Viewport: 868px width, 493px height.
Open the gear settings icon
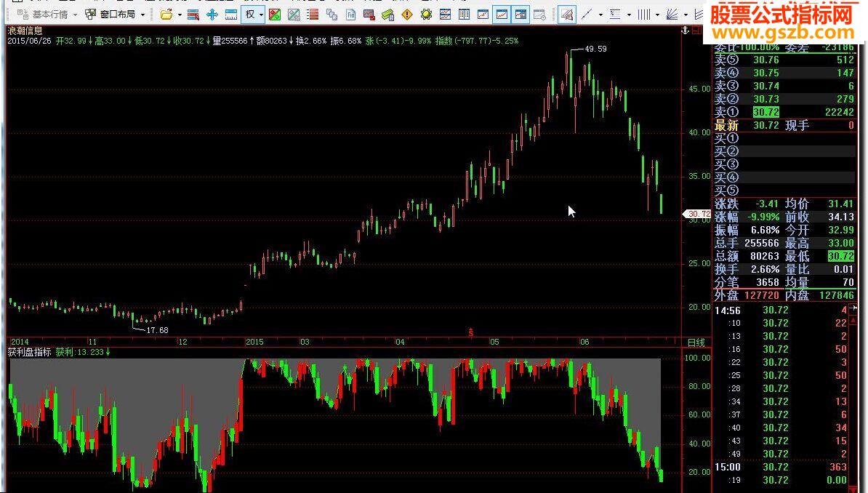[426, 15]
